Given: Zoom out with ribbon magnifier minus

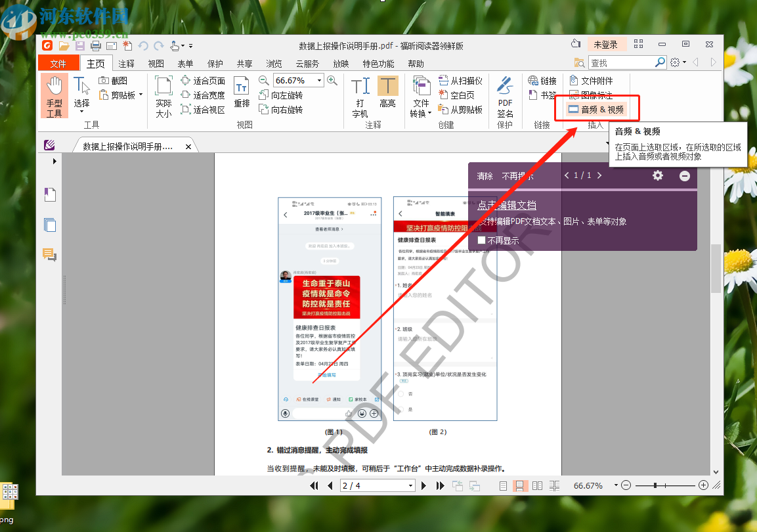Looking at the screenshot, I should pos(263,80).
